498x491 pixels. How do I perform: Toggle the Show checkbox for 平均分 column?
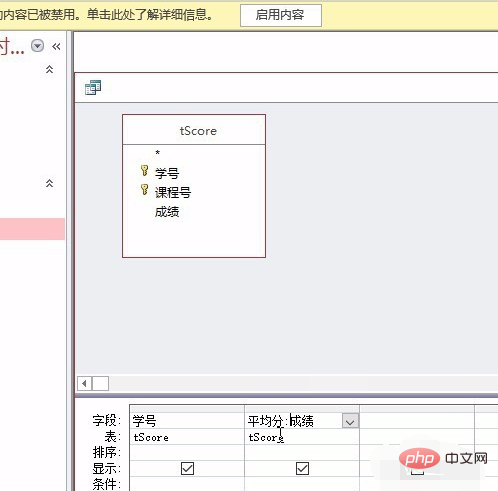(302, 468)
